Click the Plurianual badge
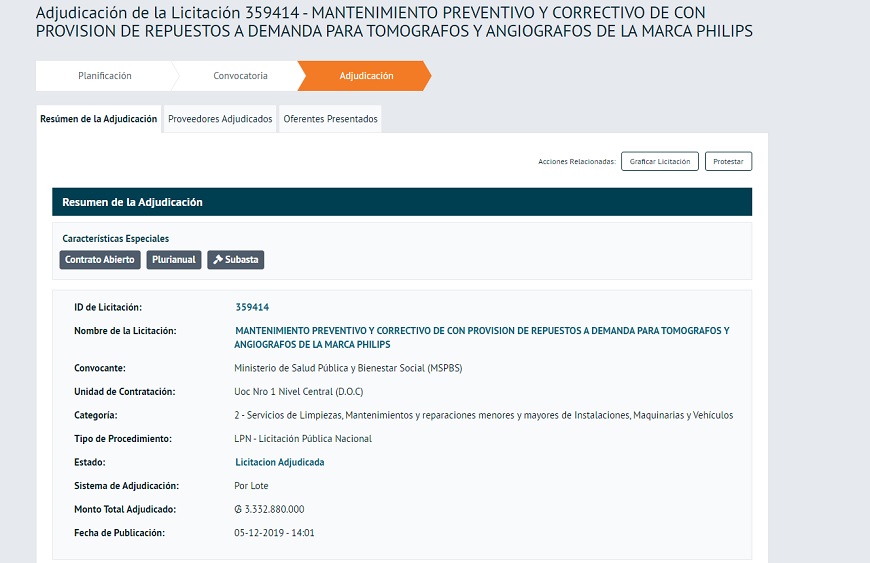 [174, 260]
